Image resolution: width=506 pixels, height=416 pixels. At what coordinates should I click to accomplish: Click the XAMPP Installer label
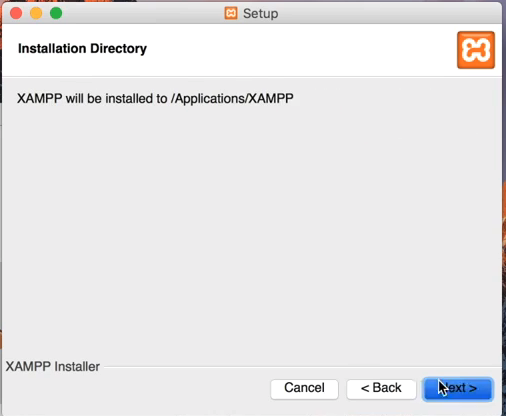(x=53, y=366)
